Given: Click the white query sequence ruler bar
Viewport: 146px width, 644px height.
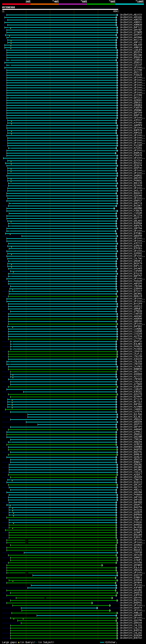Looking at the screenshot, I should (x=60, y=10).
